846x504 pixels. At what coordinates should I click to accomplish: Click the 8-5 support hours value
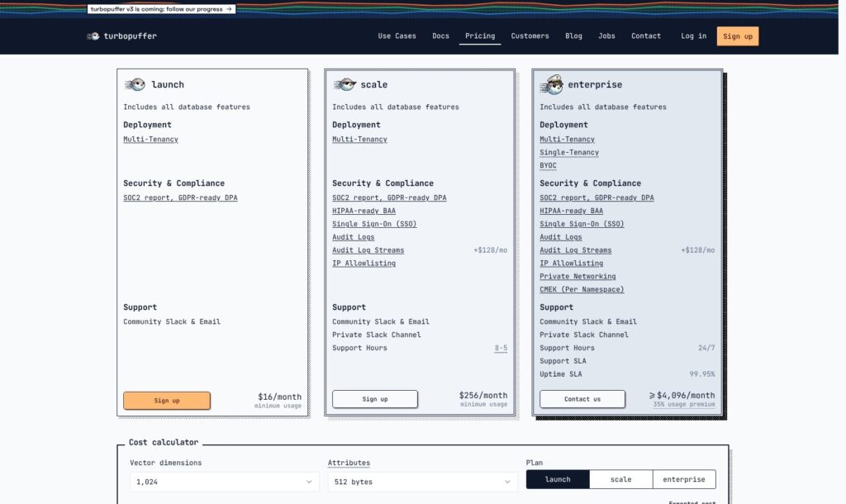click(x=501, y=348)
